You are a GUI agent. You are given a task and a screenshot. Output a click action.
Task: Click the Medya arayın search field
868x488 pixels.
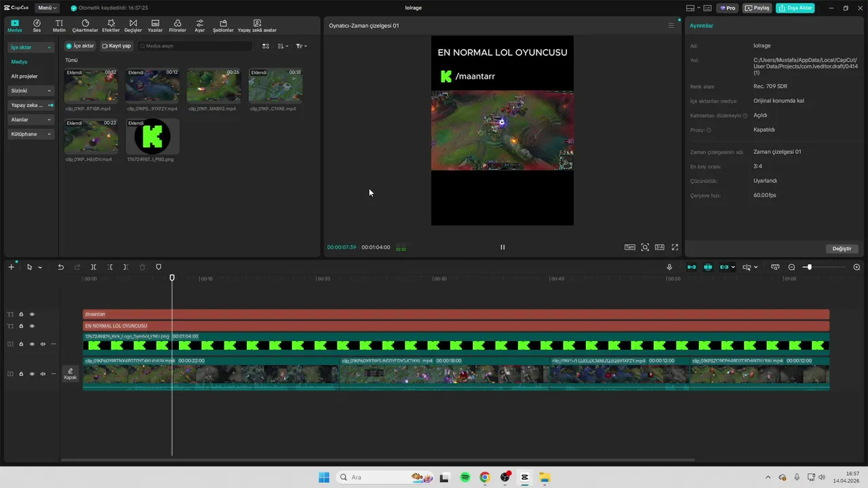pos(195,46)
